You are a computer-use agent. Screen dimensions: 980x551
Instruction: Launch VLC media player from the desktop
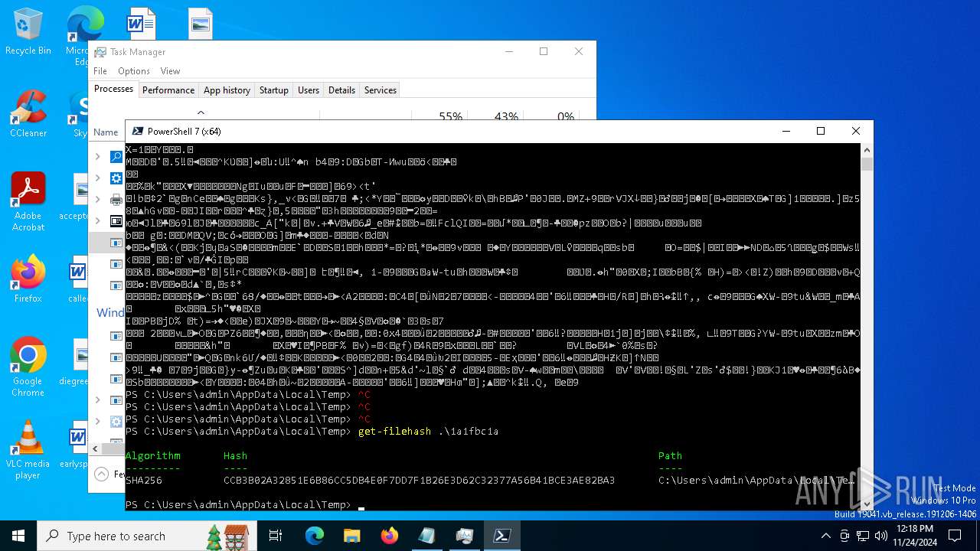click(28, 449)
